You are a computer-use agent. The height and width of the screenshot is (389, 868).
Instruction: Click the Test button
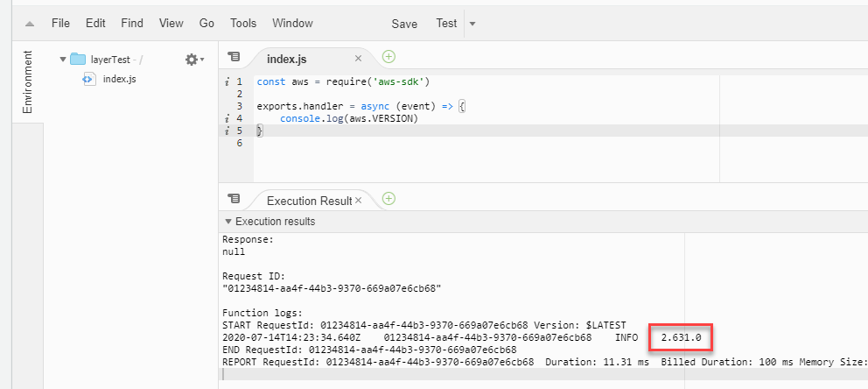[446, 24]
